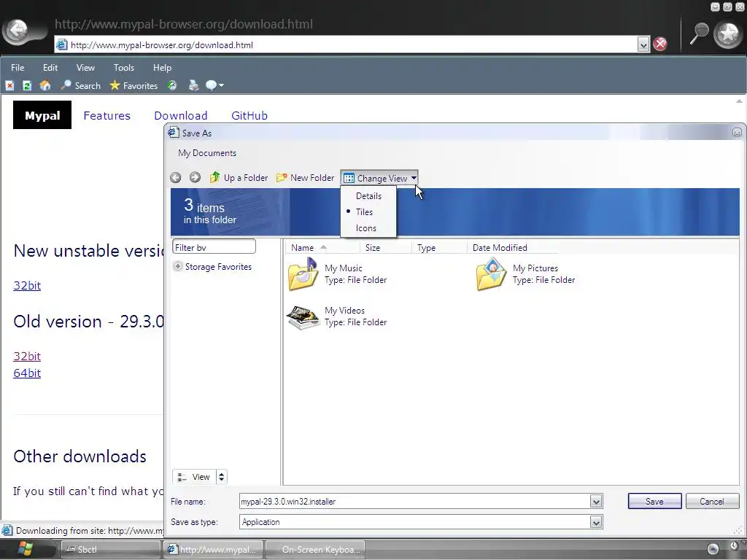This screenshot has height=560, width=747.
Task: Open the Download page link
Action: pyautogui.click(x=181, y=116)
